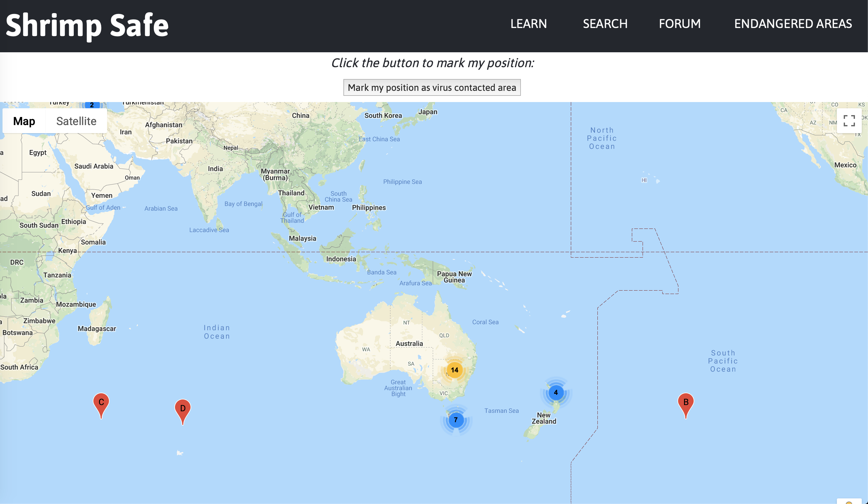This screenshot has height=504, width=868.
Task: Open the FORUM page
Action: (680, 24)
